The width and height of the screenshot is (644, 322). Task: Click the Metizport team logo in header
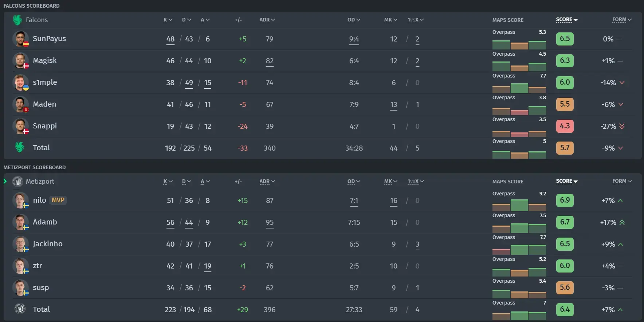point(17,181)
